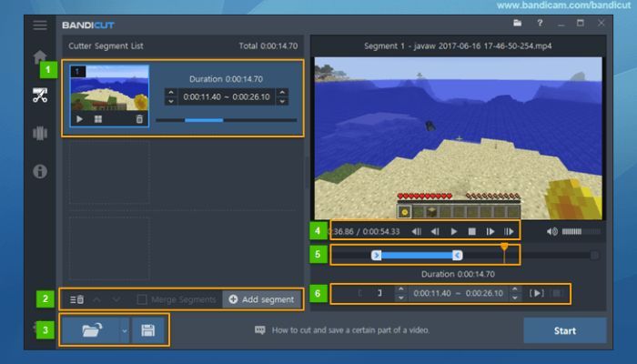637x364 pixels.
Task: Click the Start button
Action: pyautogui.click(x=565, y=330)
